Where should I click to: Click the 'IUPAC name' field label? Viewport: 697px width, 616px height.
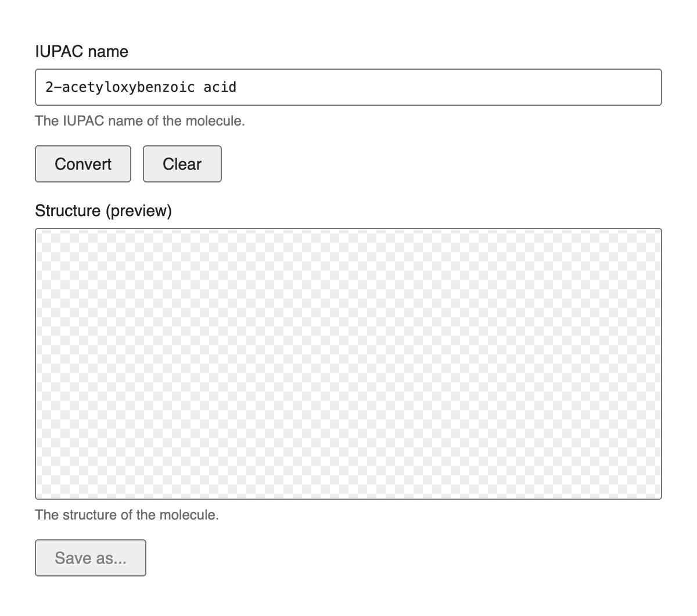point(82,51)
